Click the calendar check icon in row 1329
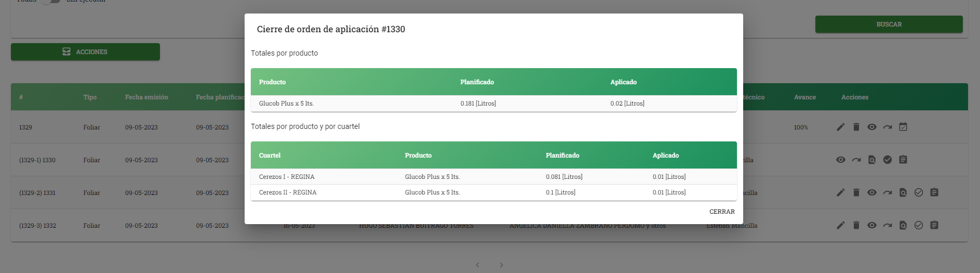980x273 pixels. [903, 127]
